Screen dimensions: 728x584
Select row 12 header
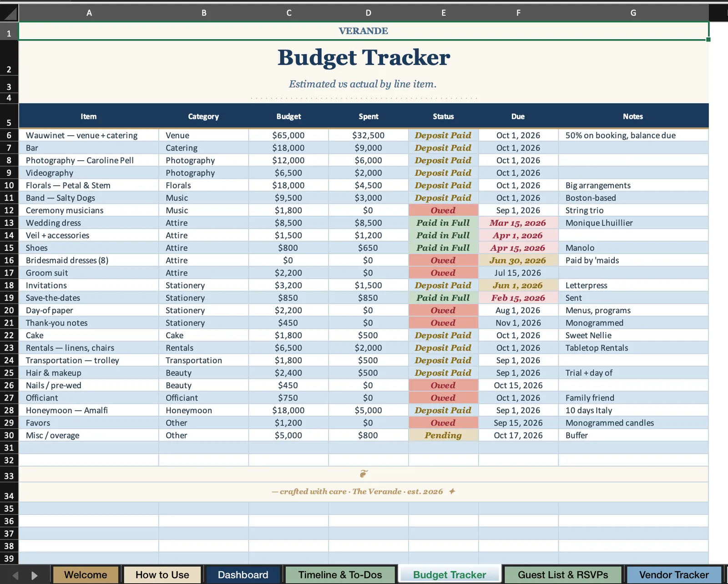point(9,210)
